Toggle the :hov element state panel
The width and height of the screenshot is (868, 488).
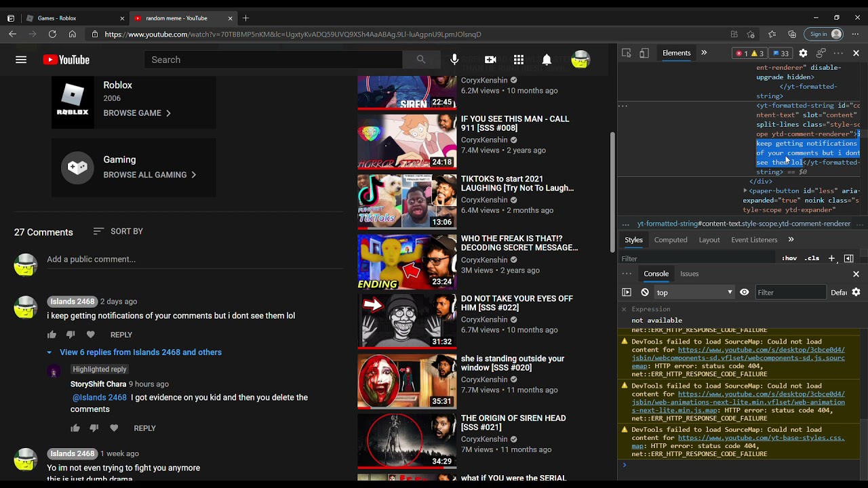789,258
